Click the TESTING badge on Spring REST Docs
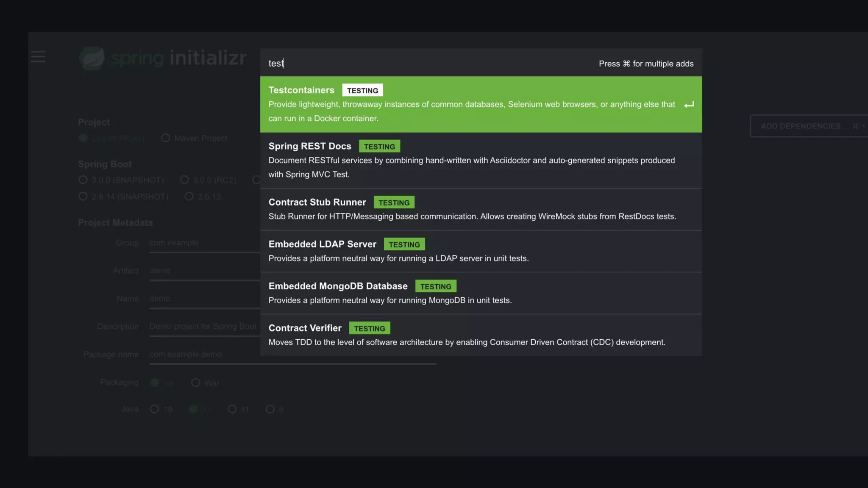Viewport: 868px width, 488px height. [379, 147]
